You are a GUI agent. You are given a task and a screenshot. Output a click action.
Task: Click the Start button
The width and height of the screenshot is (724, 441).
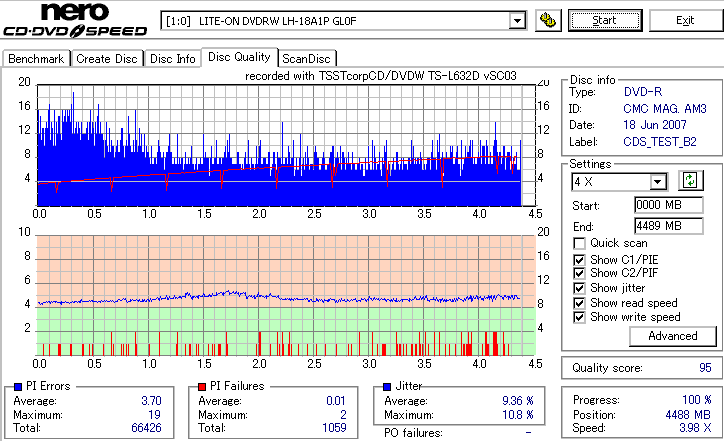tap(605, 20)
